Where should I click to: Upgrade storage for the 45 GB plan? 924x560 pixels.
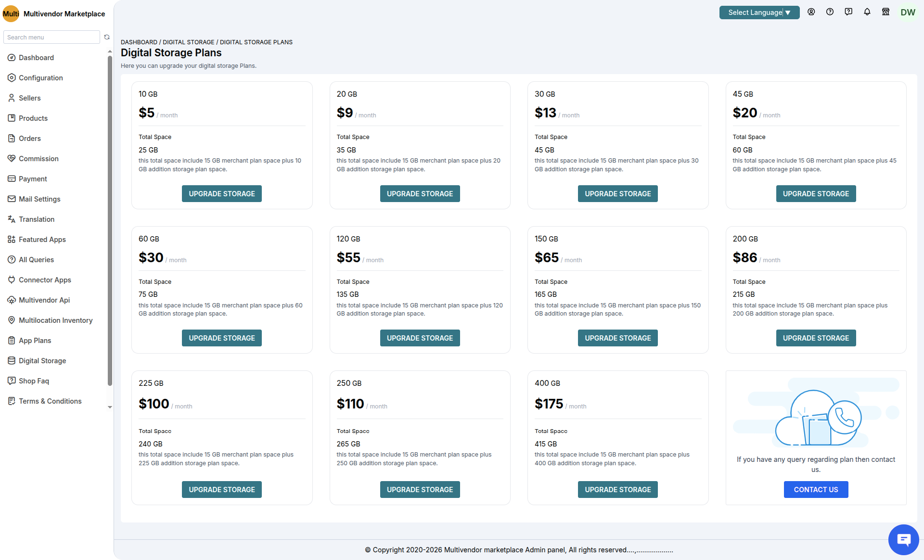pyautogui.click(x=816, y=193)
